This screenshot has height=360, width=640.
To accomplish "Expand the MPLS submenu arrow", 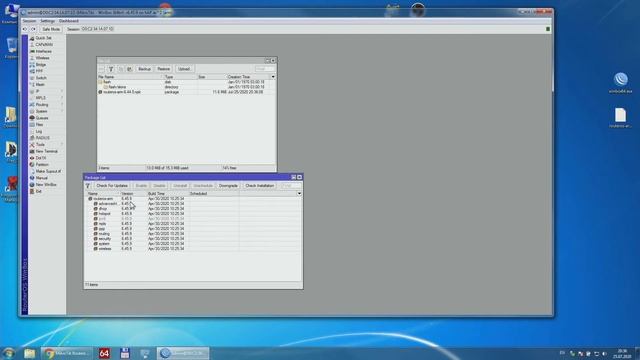I will (x=62, y=98).
